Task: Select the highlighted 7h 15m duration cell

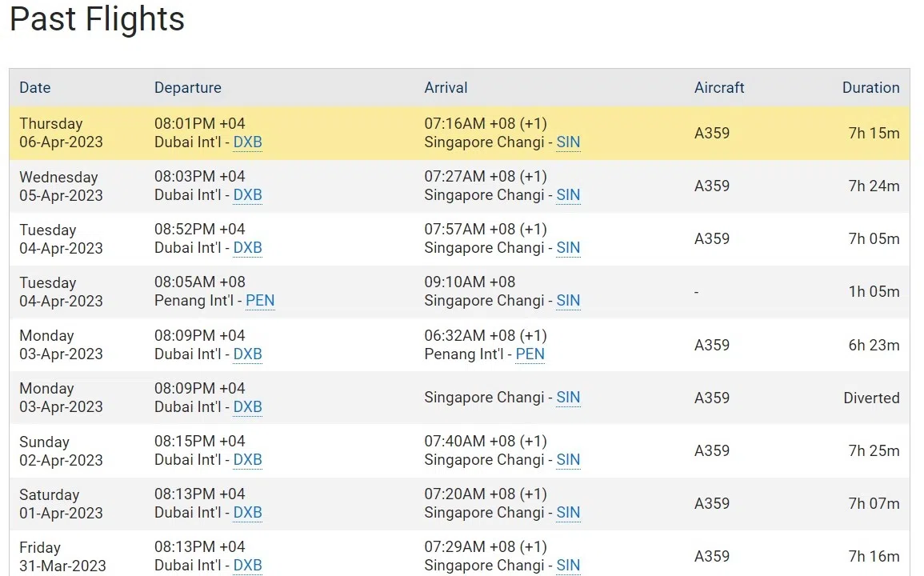Action: click(874, 133)
